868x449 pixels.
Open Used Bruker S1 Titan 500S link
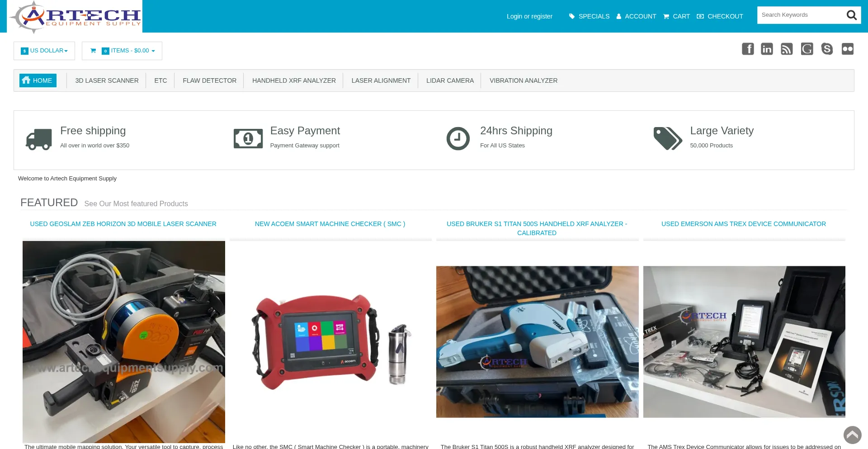(537, 228)
